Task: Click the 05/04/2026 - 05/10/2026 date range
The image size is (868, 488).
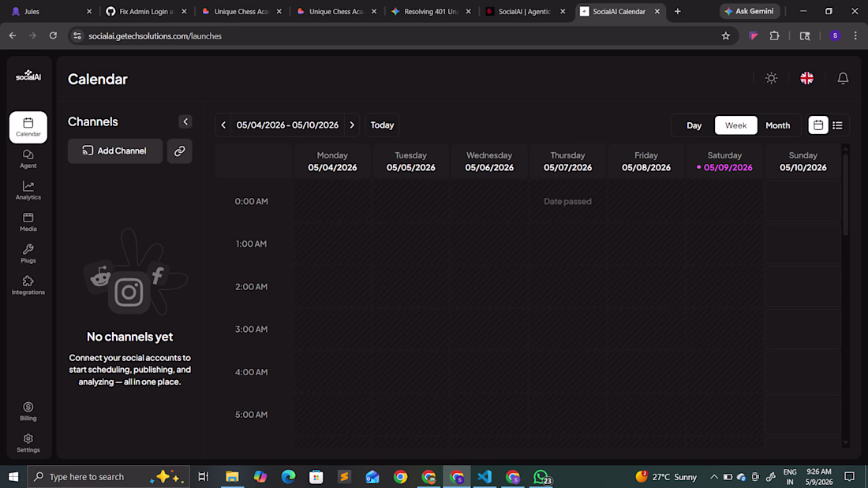Action: 287,125
